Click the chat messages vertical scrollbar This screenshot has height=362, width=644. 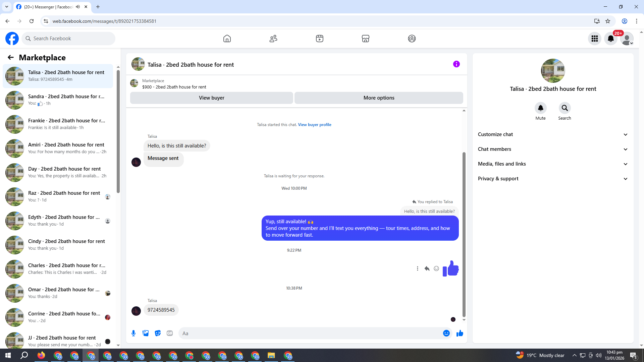pyautogui.click(x=464, y=235)
